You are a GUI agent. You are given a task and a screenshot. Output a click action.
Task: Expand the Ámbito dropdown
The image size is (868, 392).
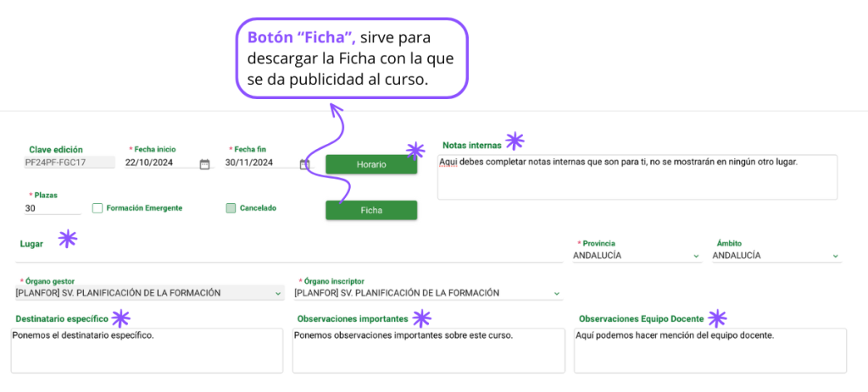[x=776, y=256]
